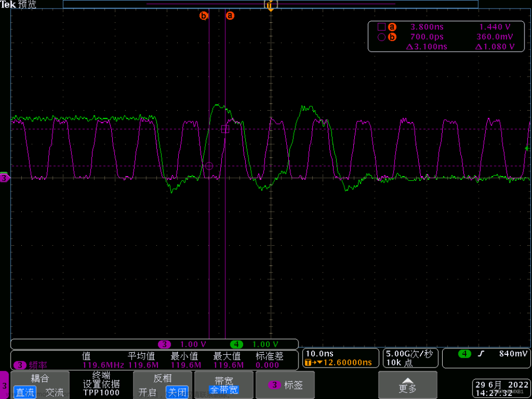Image resolution: width=532 pixels, height=399 pixels.
Task: Click the 0.000 standard deviation value
Action: coord(267,365)
